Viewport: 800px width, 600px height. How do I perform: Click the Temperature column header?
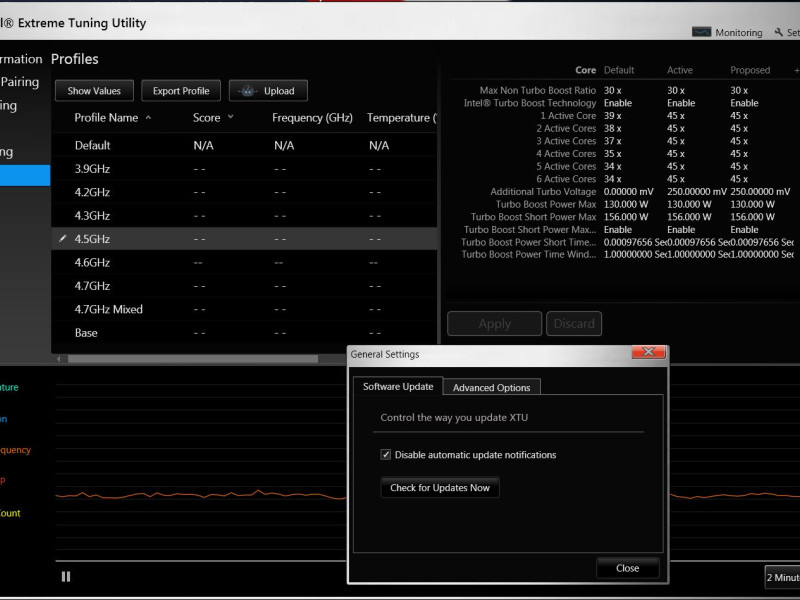[x=402, y=118]
